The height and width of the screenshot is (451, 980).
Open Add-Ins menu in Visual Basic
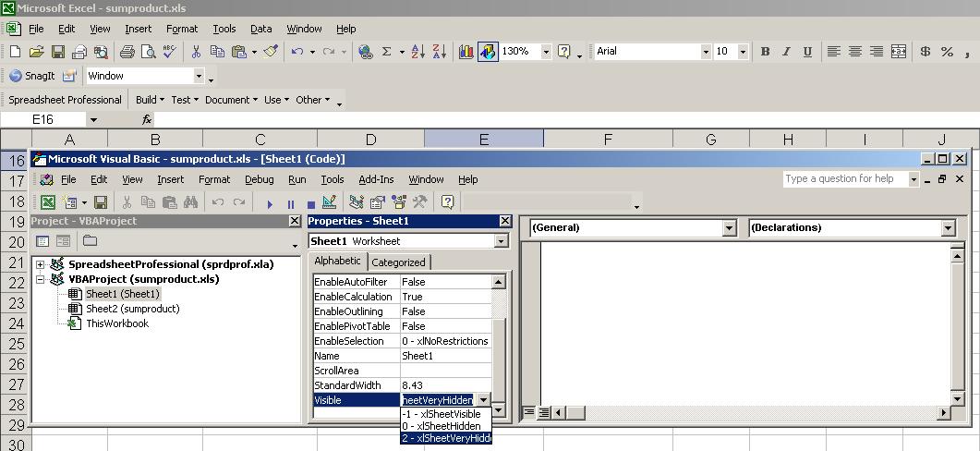376,179
